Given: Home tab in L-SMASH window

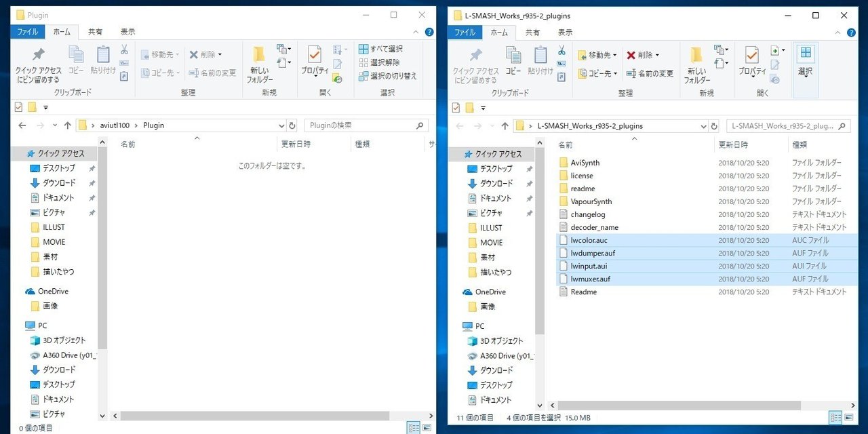Looking at the screenshot, I should coord(498,32).
